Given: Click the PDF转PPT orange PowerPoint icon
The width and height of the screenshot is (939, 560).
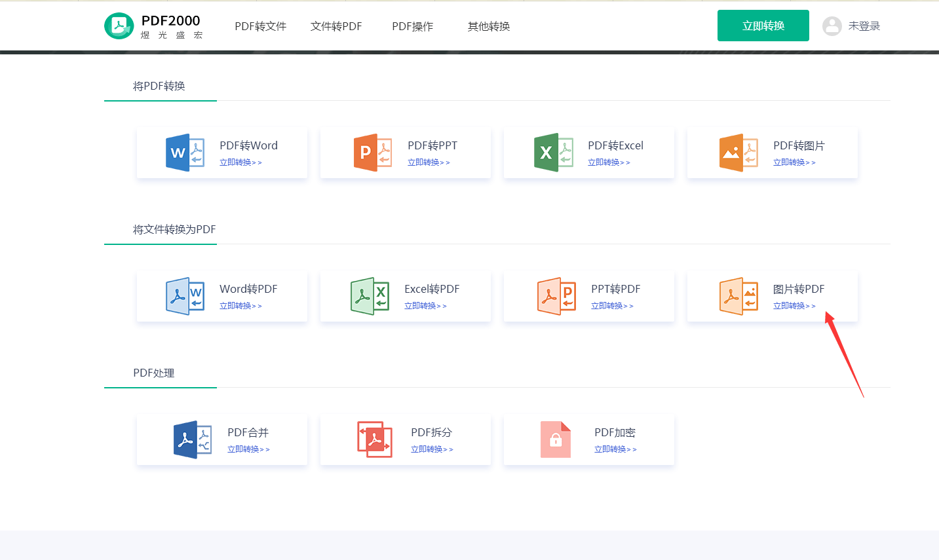Looking at the screenshot, I should (x=373, y=153).
